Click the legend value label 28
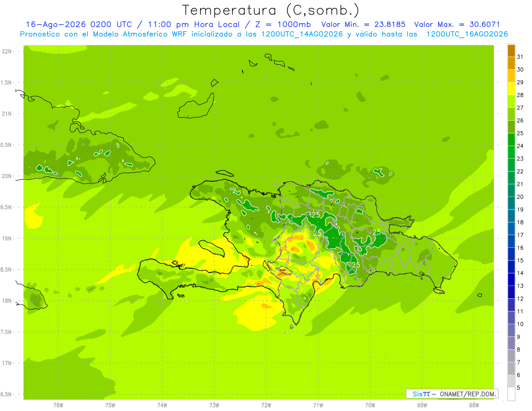The width and height of the screenshot is (532, 411). pyautogui.click(x=521, y=95)
